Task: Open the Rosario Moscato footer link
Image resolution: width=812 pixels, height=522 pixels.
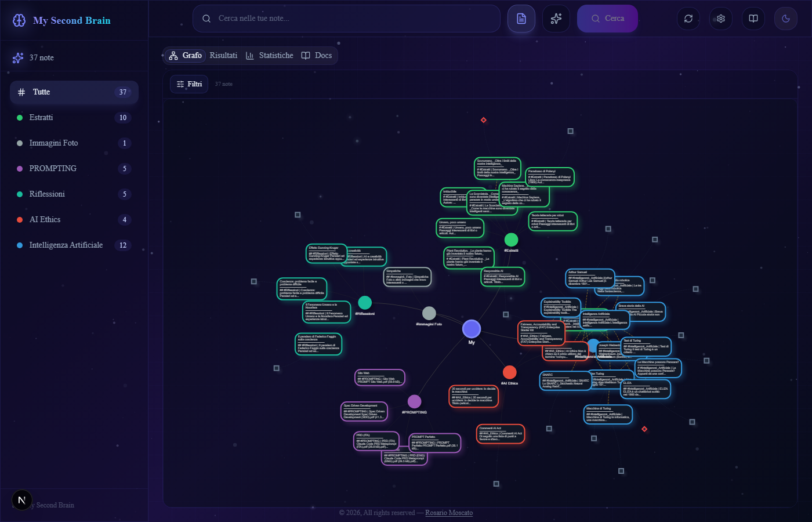Action: pos(449,513)
